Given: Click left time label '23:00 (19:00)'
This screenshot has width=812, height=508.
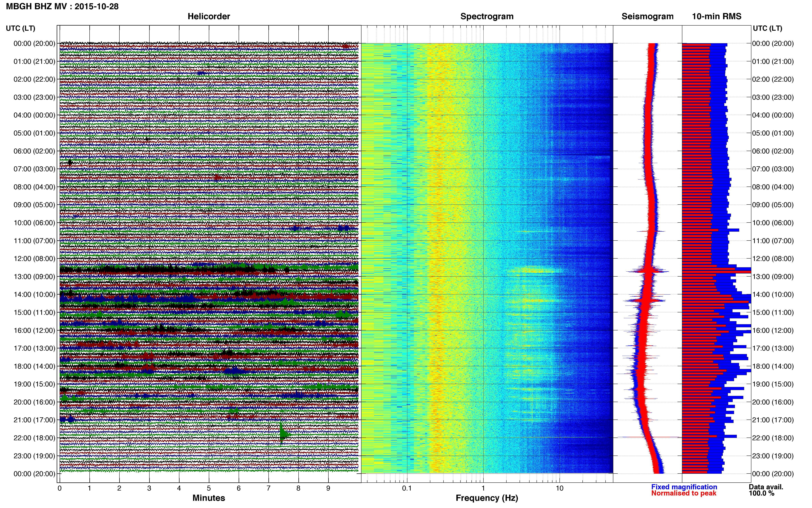Looking at the screenshot, I should click(34, 456).
